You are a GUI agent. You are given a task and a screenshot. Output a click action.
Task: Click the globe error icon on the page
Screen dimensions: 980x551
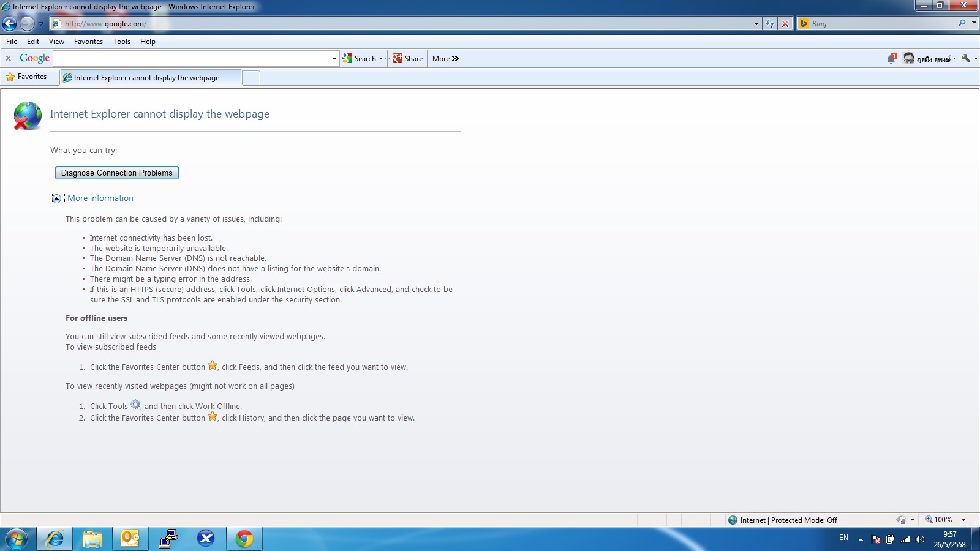[28, 116]
